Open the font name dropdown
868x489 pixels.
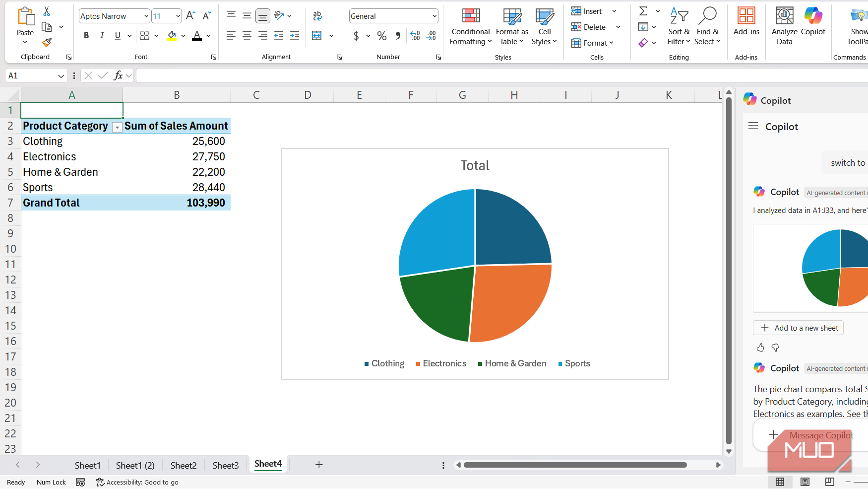point(146,16)
